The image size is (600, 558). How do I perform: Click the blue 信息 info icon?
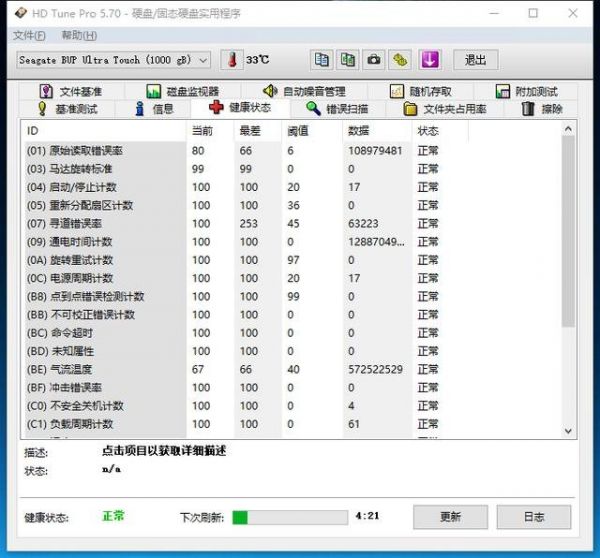[140, 109]
